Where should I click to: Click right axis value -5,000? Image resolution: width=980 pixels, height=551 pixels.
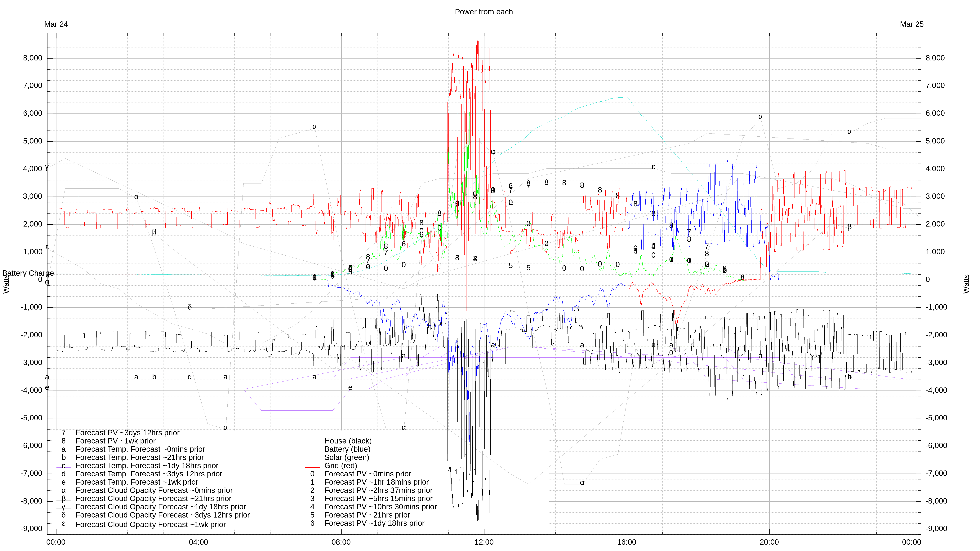[936, 418]
